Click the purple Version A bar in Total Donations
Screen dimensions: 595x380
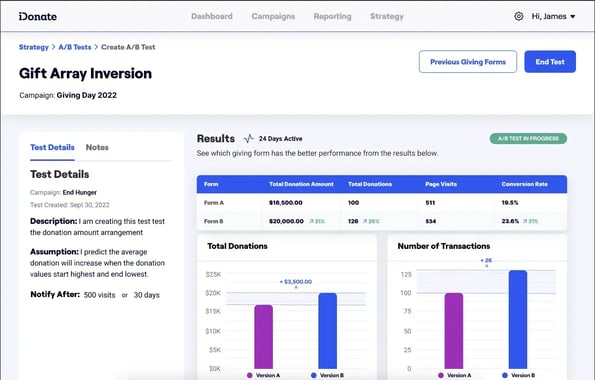coord(264,337)
